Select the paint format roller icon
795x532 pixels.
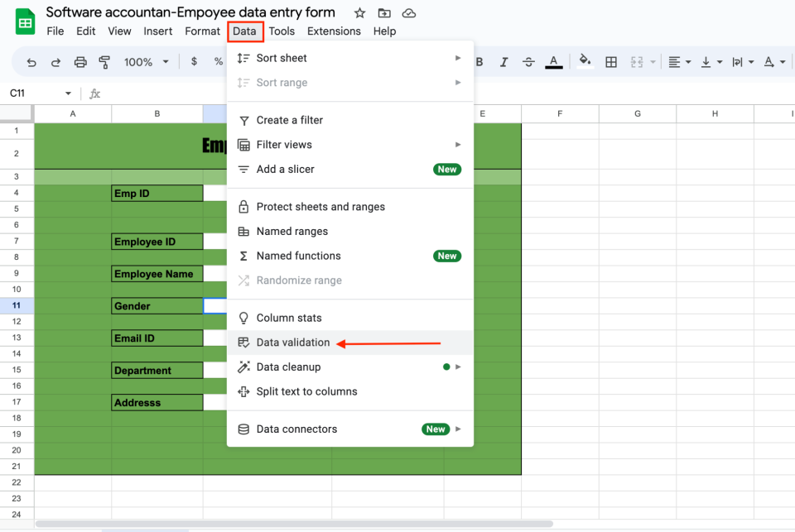click(104, 62)
